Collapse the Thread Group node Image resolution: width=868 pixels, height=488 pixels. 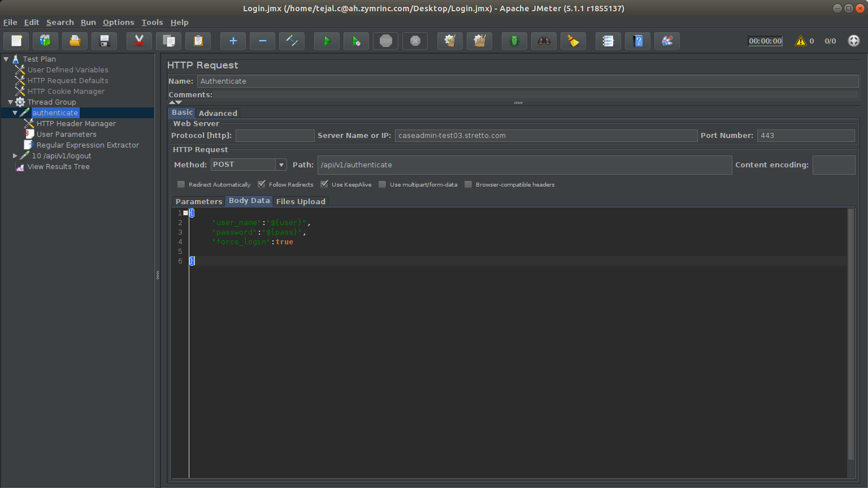[10, 102]
